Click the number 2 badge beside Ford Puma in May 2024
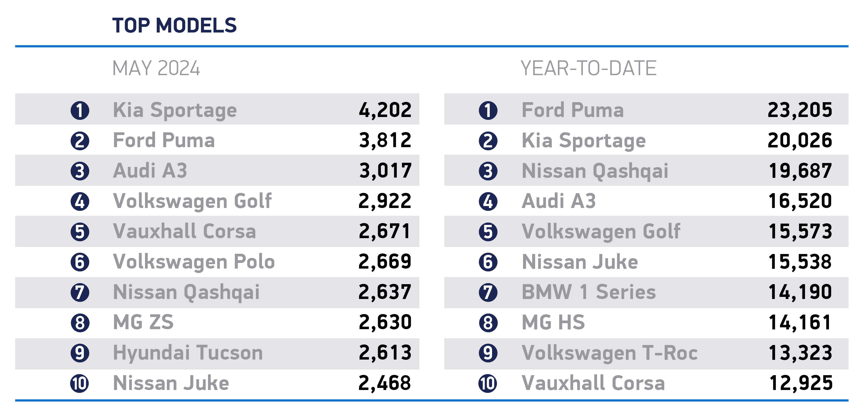The height and width of the screenshot is (410, 868). pyautogui.click(x=80, y=141)
